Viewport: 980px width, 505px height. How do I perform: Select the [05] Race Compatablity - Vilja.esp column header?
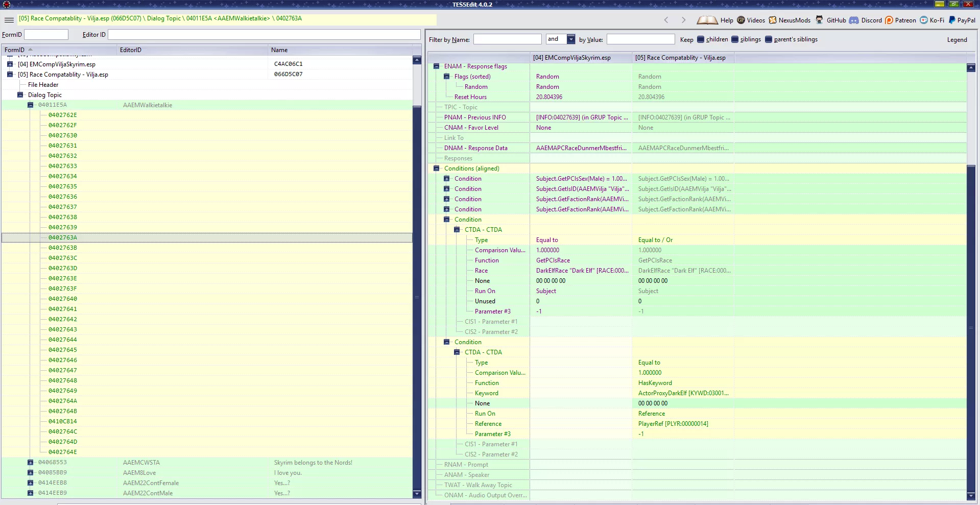683,58
